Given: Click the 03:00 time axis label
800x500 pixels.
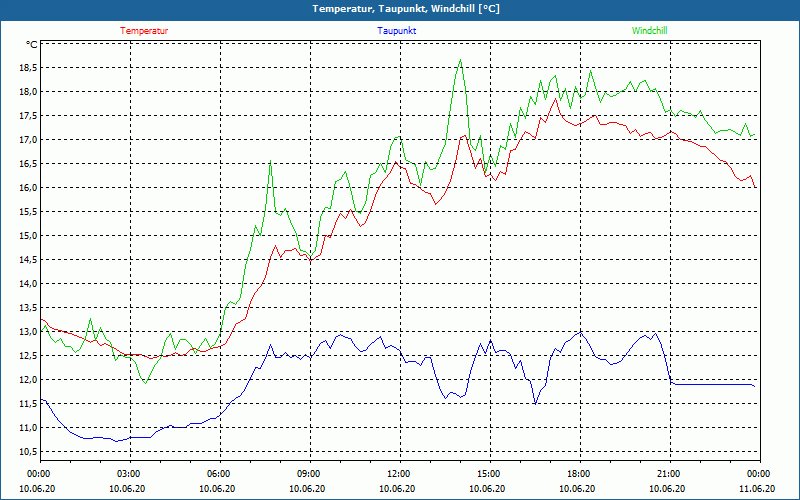Looking at the screenshot, I should point(129,474).
